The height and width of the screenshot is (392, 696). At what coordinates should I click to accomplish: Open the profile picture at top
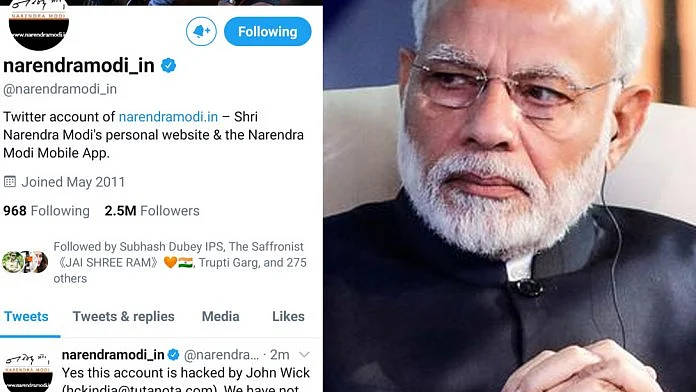pyautogui.click(x=39, y=25)
